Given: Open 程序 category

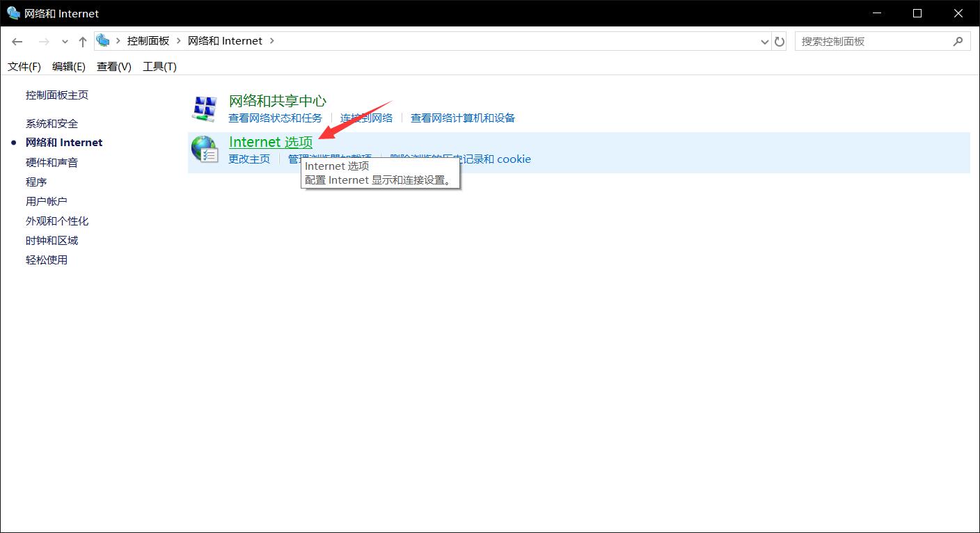Looking at the screenshot, I should tap(36, 182).
